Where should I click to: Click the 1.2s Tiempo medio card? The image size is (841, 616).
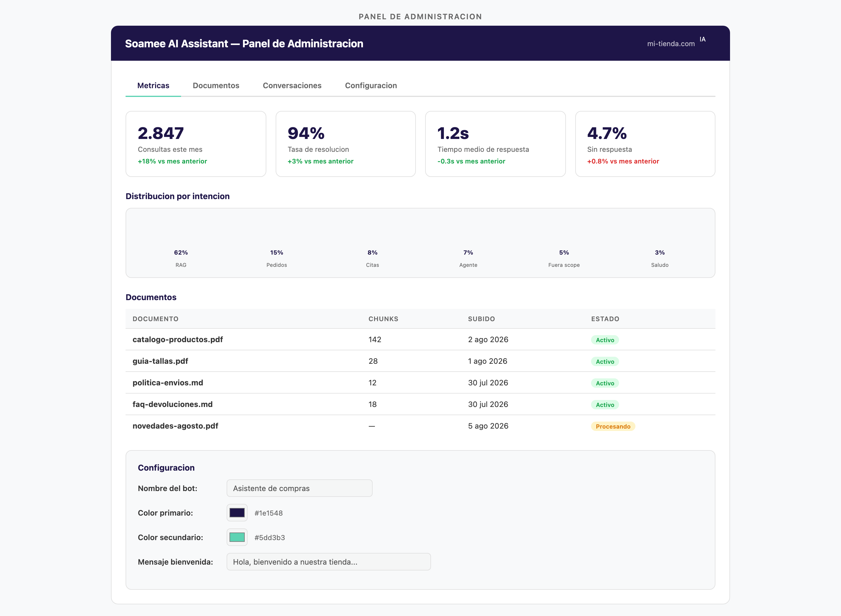pos(495,144)
